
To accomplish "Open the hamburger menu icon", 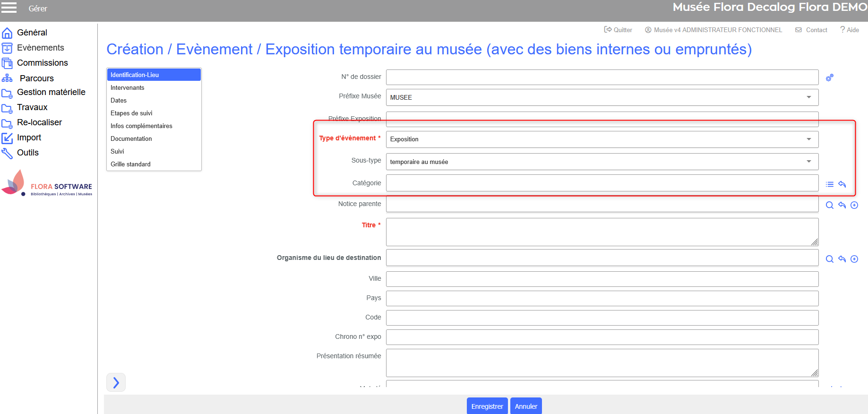I will point(9,8).
